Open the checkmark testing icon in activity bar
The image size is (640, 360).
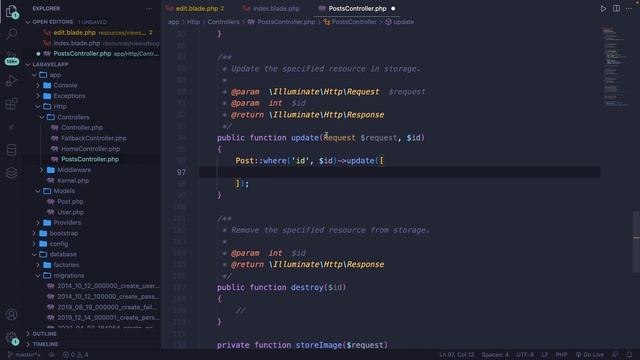11,127
